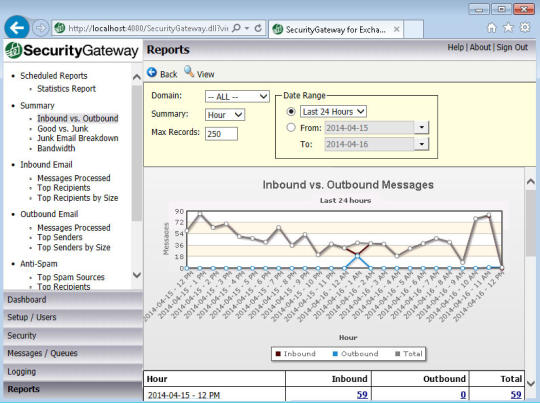Click the From date field 2014-04-15
This screenshot has width=540, height=403.
pyautogui.click(x=369, y=128)
